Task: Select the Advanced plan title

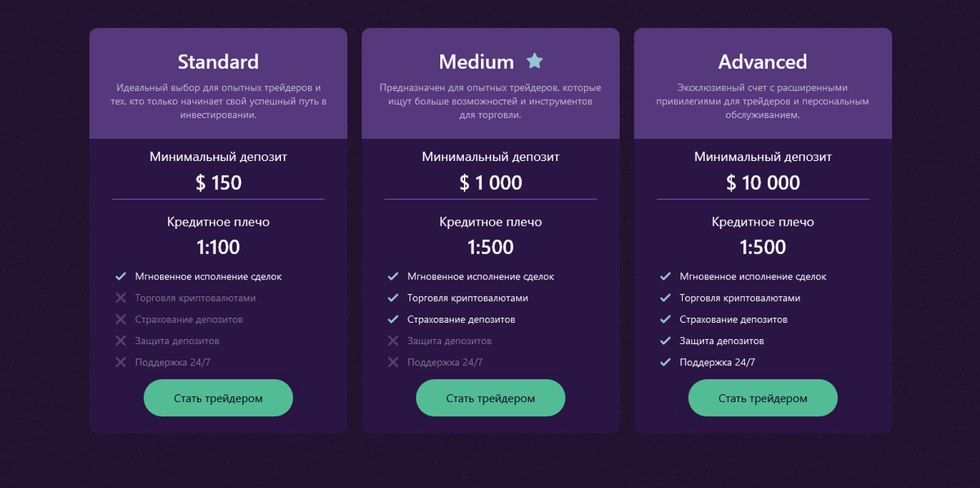Action: 763,61
